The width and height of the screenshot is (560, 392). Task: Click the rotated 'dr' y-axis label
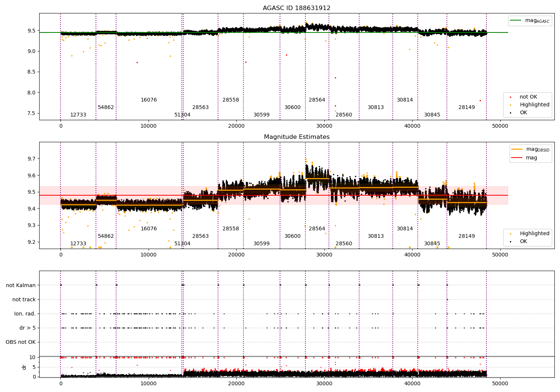(24, 367)
